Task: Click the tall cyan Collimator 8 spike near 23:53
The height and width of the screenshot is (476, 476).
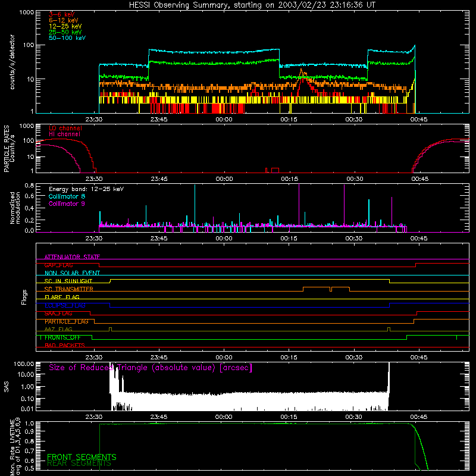Action: pyautogui.click(x=195, y=206)
